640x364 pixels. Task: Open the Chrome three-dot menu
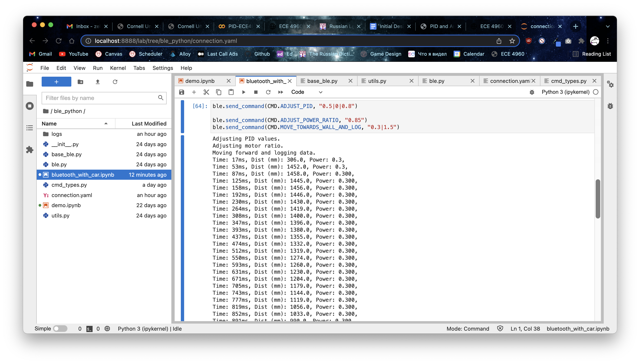pyautogui.click(x=608, y=41)
